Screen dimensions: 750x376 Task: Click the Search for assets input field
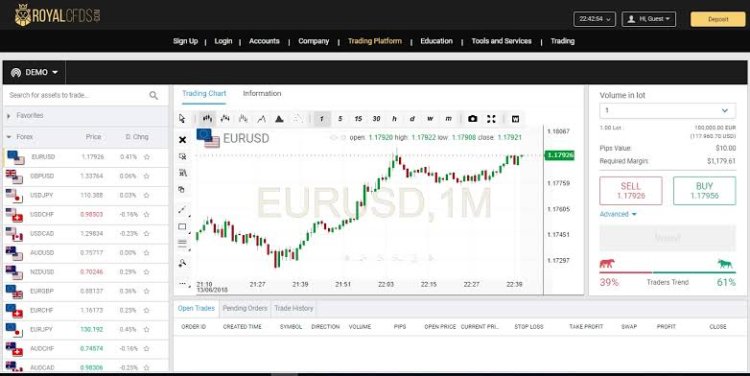77,95
